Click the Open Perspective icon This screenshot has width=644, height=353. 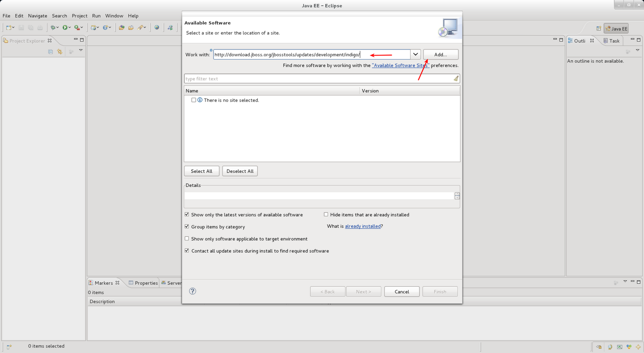tap(599, 29)
